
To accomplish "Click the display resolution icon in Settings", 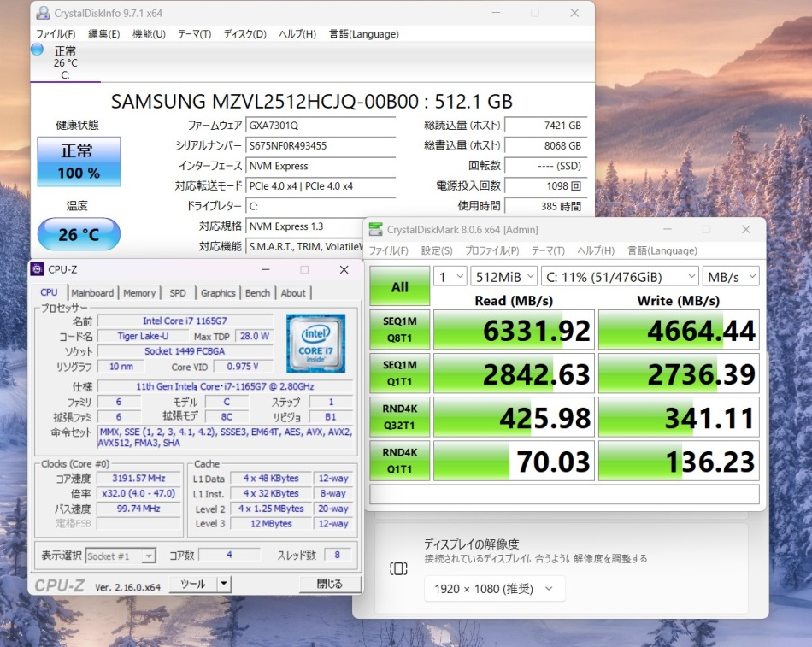I will pyautogui.click(x=398, y=568).
